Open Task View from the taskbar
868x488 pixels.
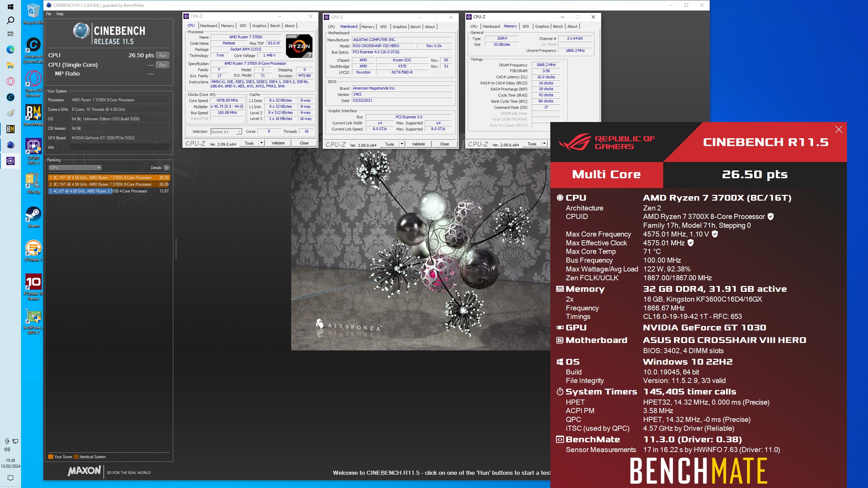pyautogui.click(x=10, y=34)
